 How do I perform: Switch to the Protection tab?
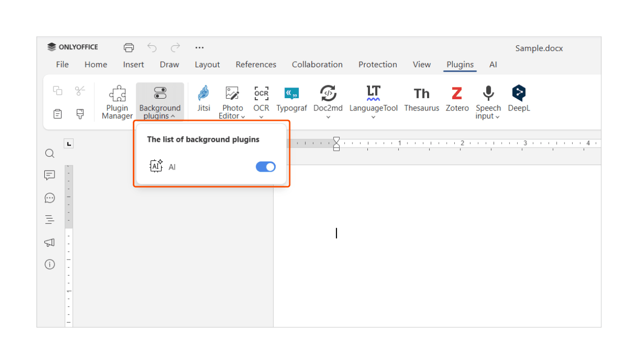378,64
